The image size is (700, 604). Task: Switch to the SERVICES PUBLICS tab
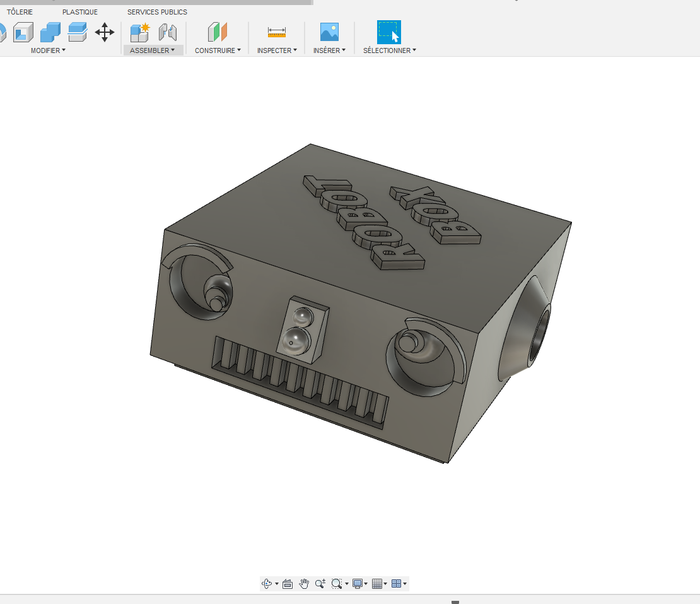click(157, 12)
